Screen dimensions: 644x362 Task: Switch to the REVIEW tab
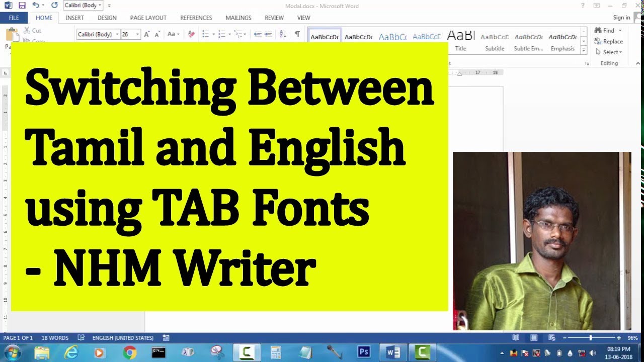point(274,18)
